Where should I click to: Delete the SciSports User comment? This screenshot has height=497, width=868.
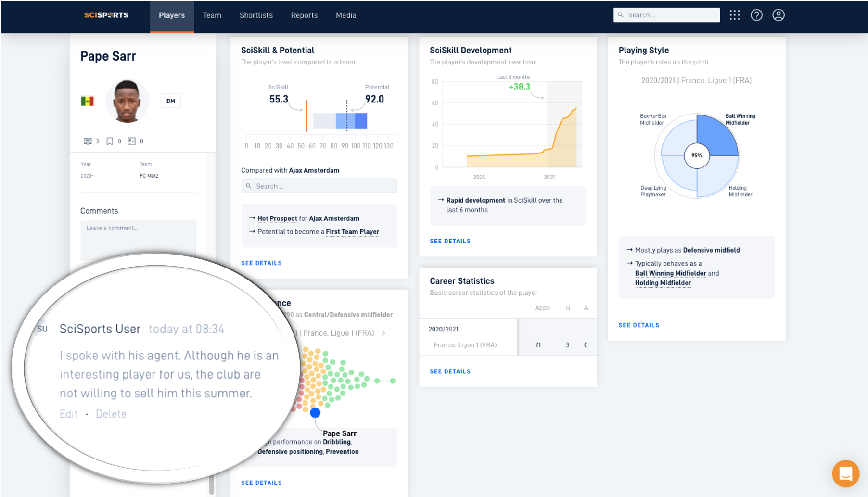(x=111, y=414)
